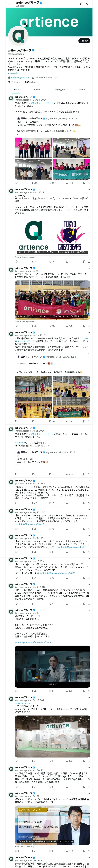Translate the profile bio

[14, 73]
